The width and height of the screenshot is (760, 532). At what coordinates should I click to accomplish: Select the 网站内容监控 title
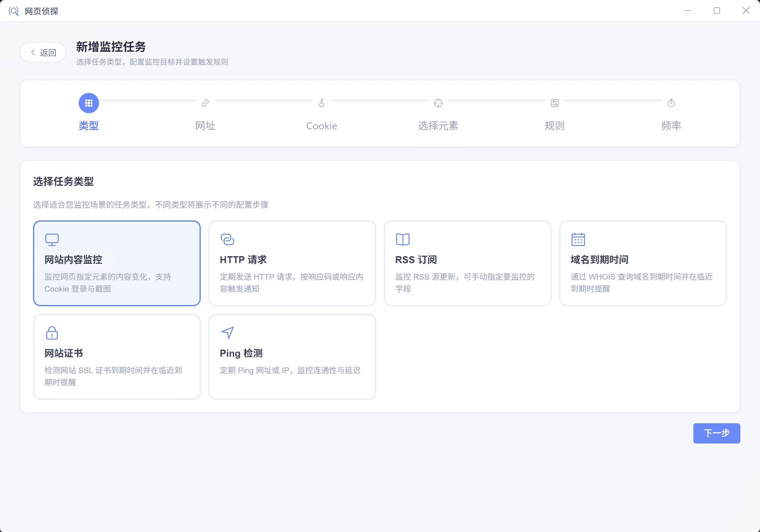[x=73, y=260]
